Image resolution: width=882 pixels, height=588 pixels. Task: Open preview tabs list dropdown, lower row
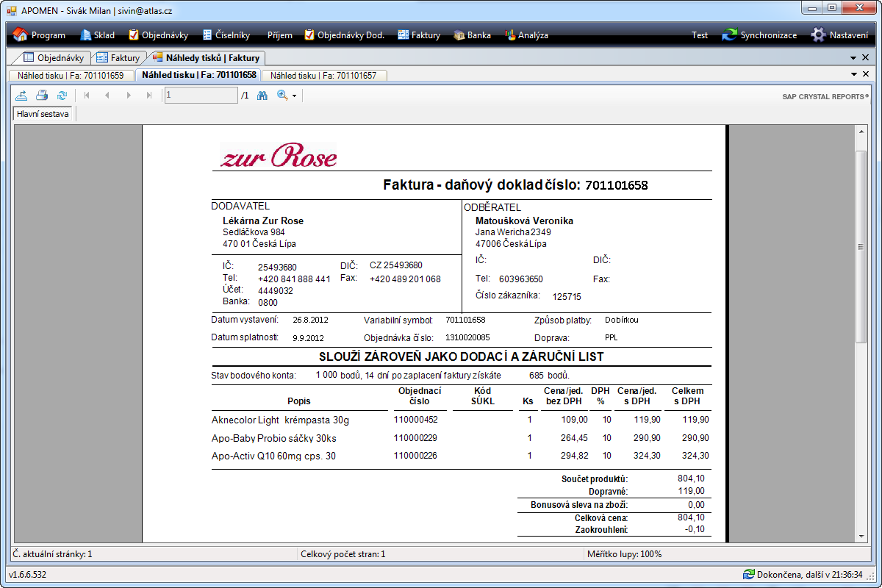[x=854, y=74]
